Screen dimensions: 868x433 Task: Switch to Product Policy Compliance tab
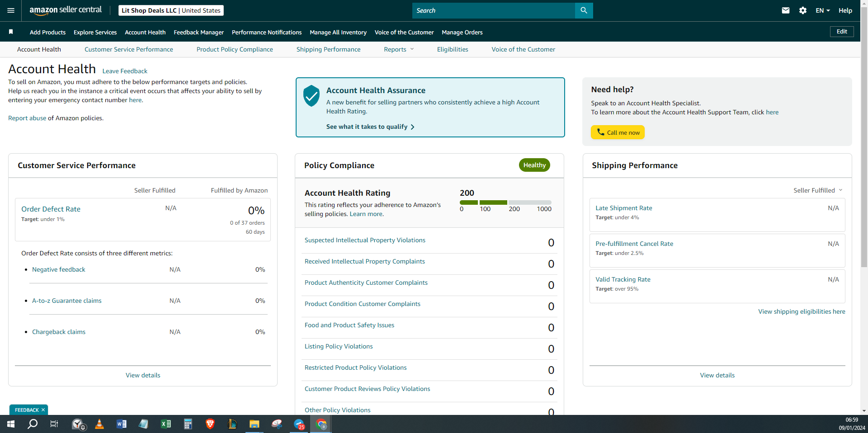235,49
